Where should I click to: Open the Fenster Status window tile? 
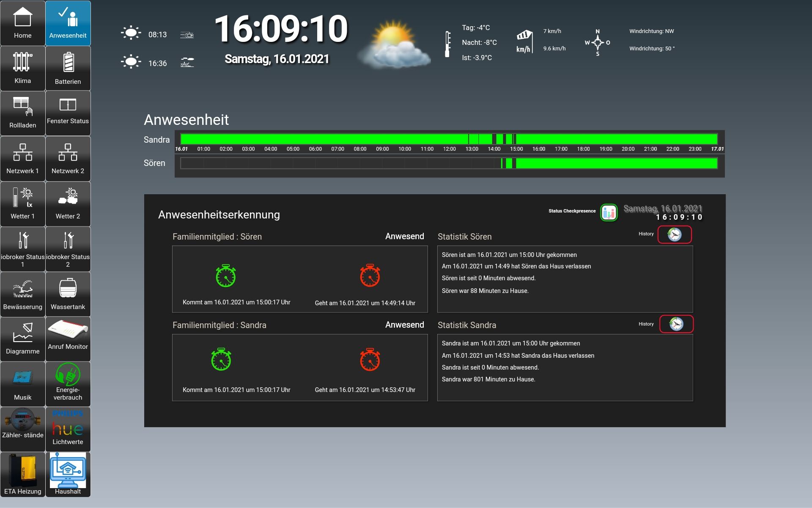(68, 113)
